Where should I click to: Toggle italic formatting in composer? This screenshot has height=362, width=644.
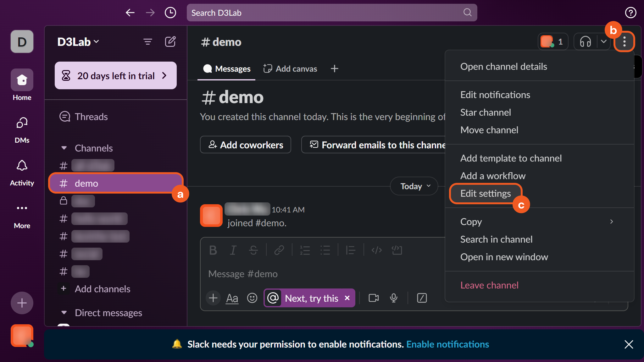click(233, 250)
